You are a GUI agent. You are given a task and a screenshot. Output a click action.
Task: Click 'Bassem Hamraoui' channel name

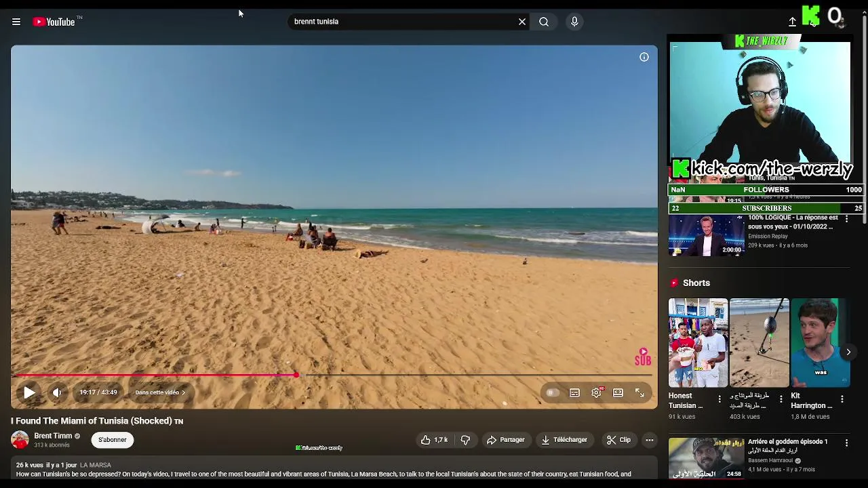770,460
